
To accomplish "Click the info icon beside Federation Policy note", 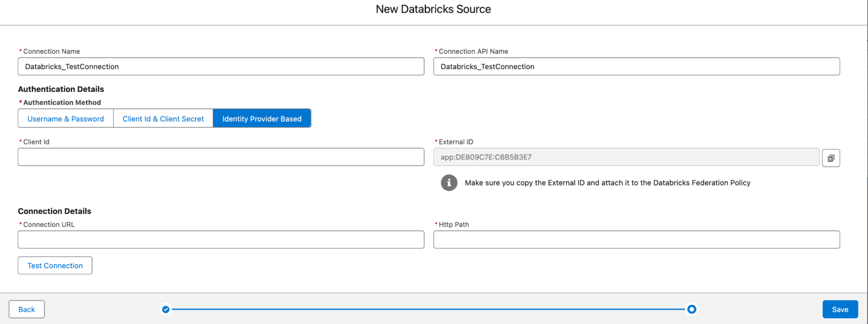I will coord(449,183).
